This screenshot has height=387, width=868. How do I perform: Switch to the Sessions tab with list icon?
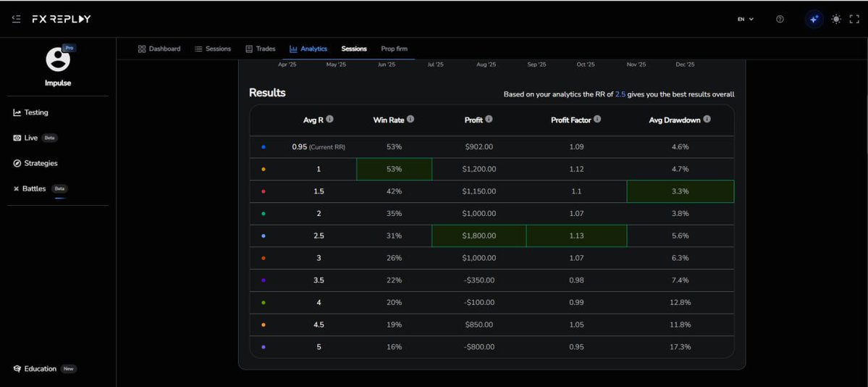[x=213, y=49]
